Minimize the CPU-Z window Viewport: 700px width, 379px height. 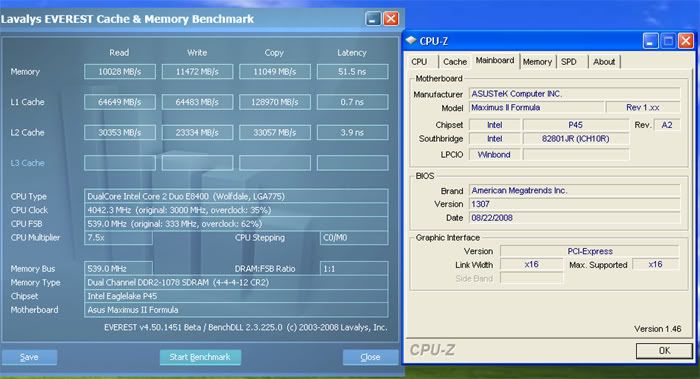click(650, 41)
